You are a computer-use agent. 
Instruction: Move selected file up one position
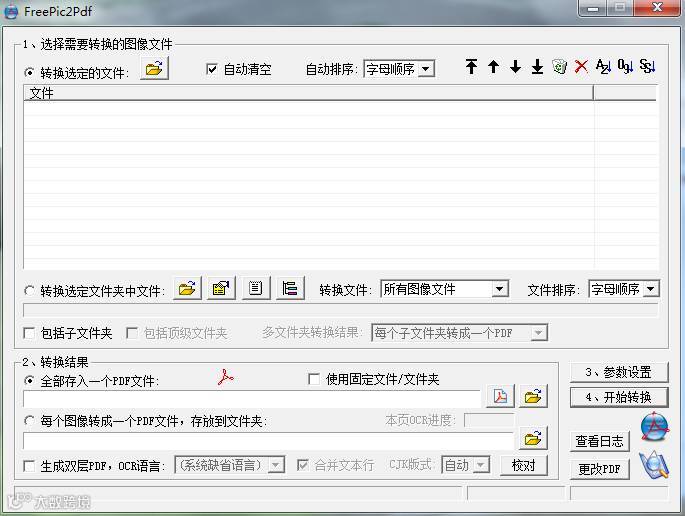(x=493, y=66)
